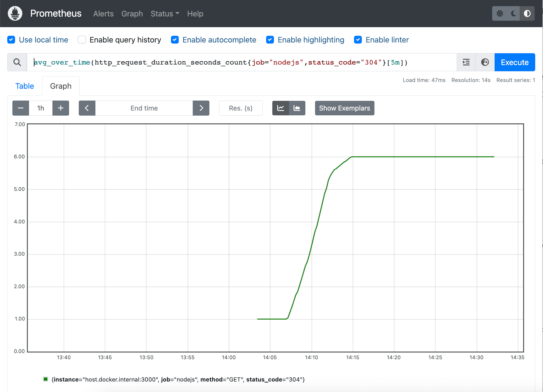Switch to the Table tab
543x392 pixels.
point(25,86)
